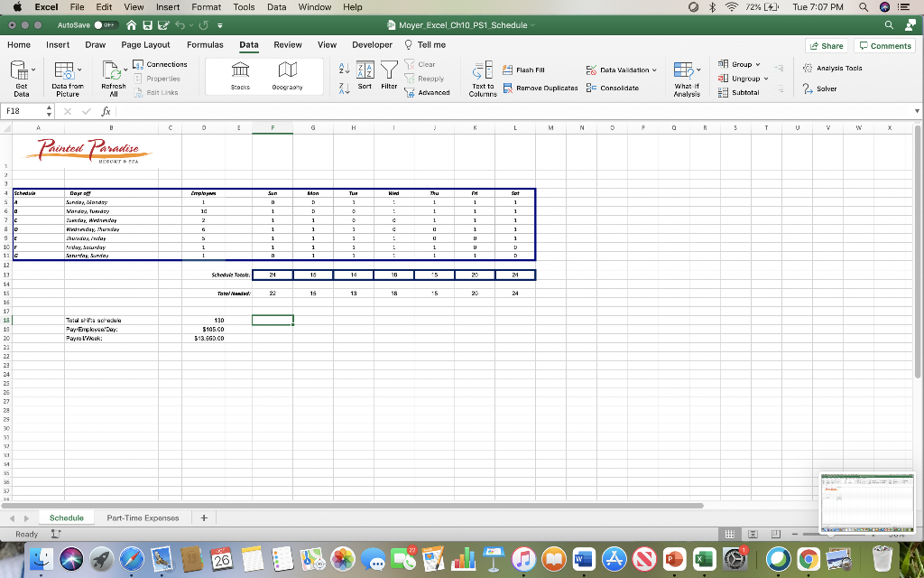The height and width of the screenshot is (578, 924).
Task: Sort ascending A to Z
Action: pyautogui.click(x=345, y=69)
